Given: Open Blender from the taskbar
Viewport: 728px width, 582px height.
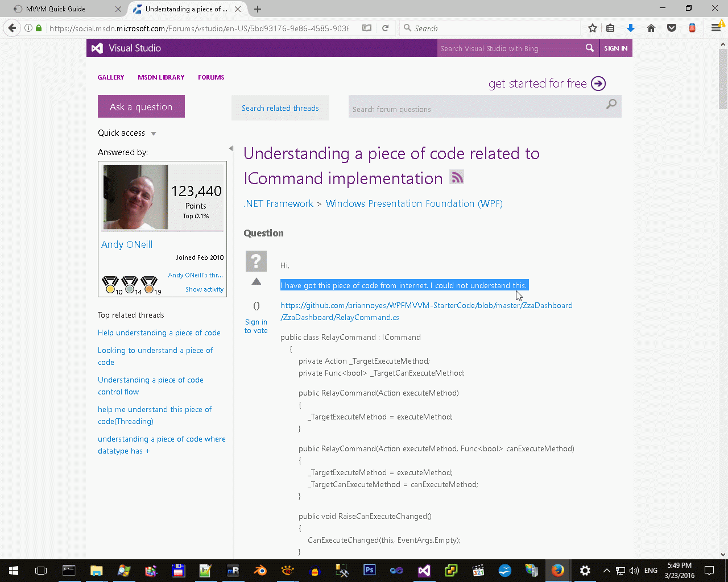Looking at the screenshot, I should pos(260,570).
